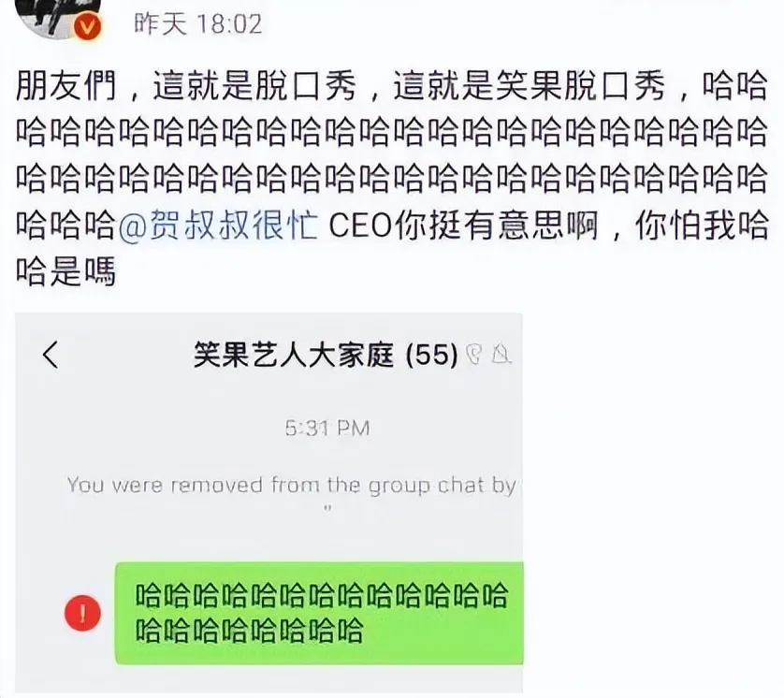Click the ending text 哈是嗎
Image resolution: width=784 pixels, height=698 pixels.
(x=66, y=271)
